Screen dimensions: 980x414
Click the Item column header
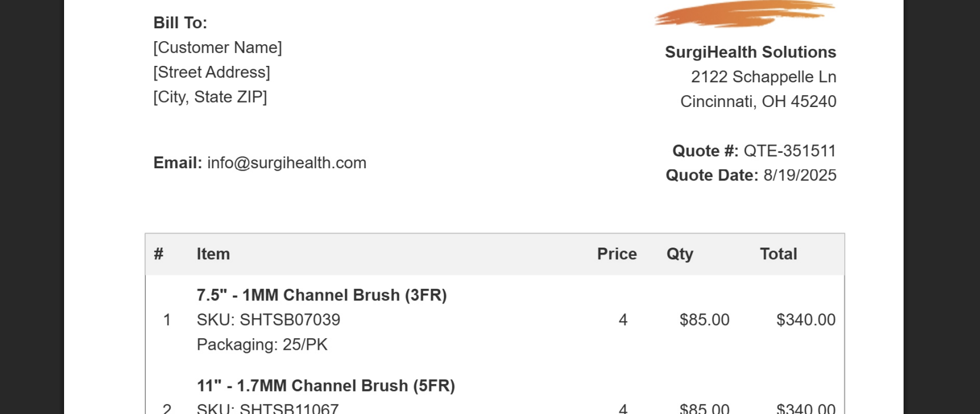pyautogui.click(x=213, y=254)
